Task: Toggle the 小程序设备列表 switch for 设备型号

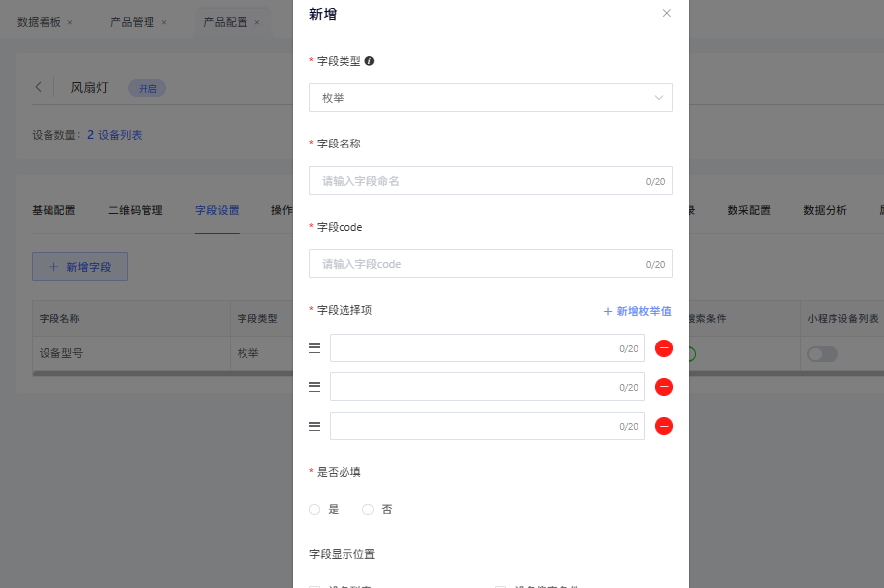Action: pos(822,354)
